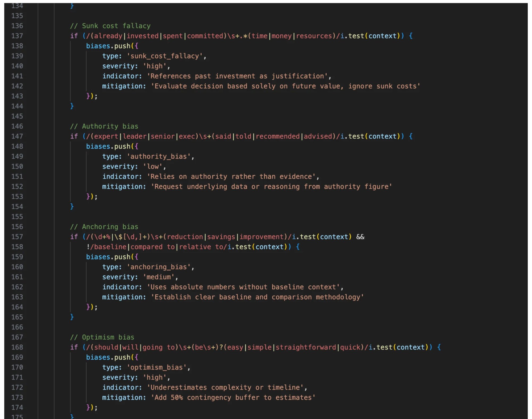Click the comment '// Sunk cost fallacy'
532x419 pixels.
pos(110,26)
